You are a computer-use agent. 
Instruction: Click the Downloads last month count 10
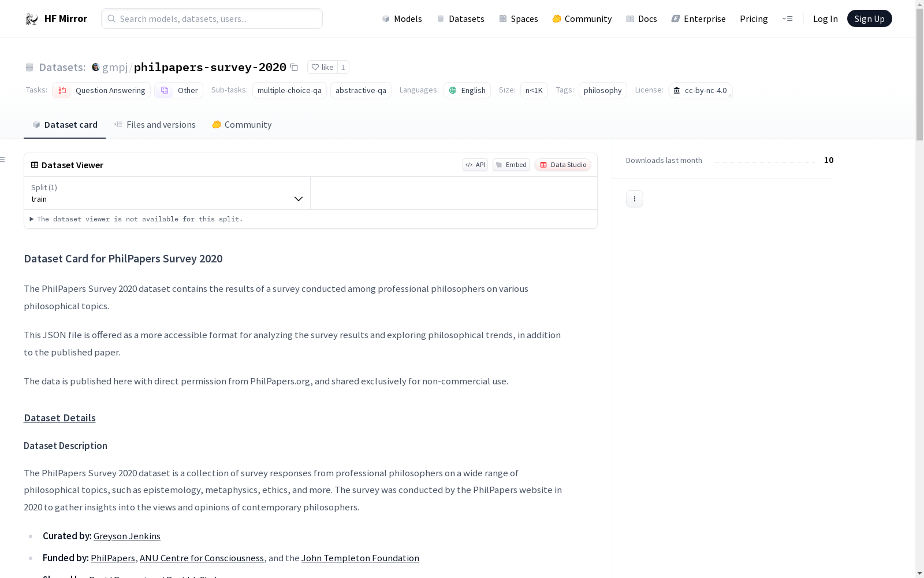point(829,160)
